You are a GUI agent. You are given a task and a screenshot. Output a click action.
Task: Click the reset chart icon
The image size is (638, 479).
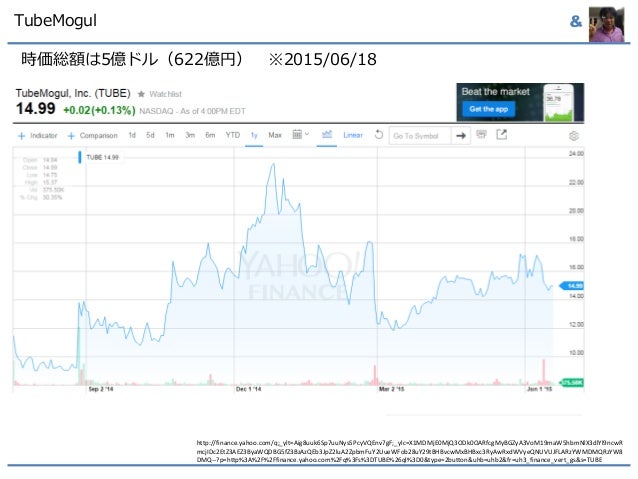click(379, 134)
